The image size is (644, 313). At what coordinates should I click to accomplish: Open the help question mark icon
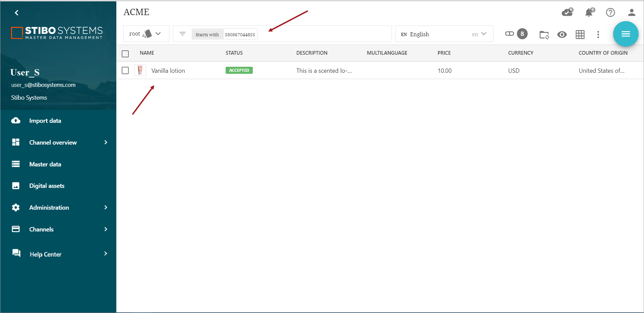click(610, 13)
